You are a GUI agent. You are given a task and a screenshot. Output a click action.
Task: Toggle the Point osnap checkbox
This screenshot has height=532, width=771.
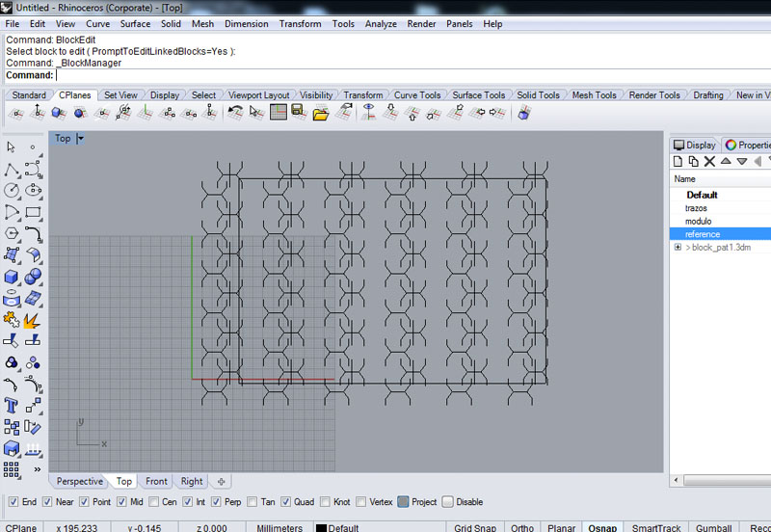84,502
